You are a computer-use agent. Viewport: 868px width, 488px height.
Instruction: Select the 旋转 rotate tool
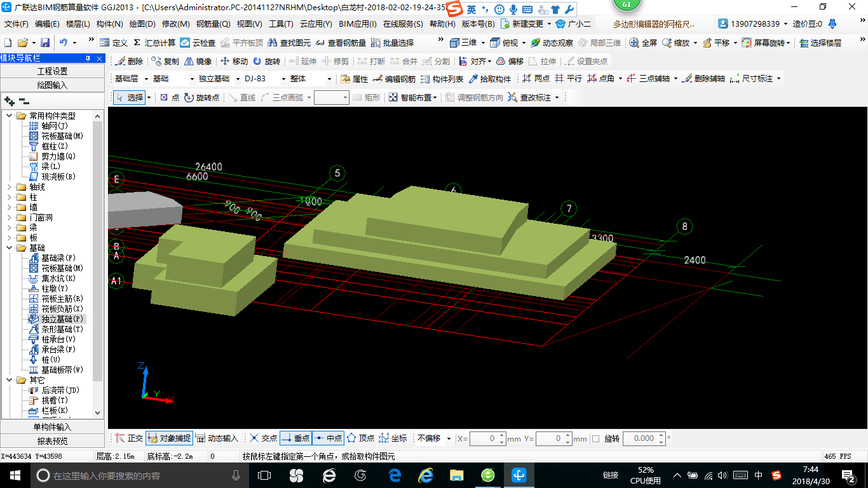coord(266,61)
